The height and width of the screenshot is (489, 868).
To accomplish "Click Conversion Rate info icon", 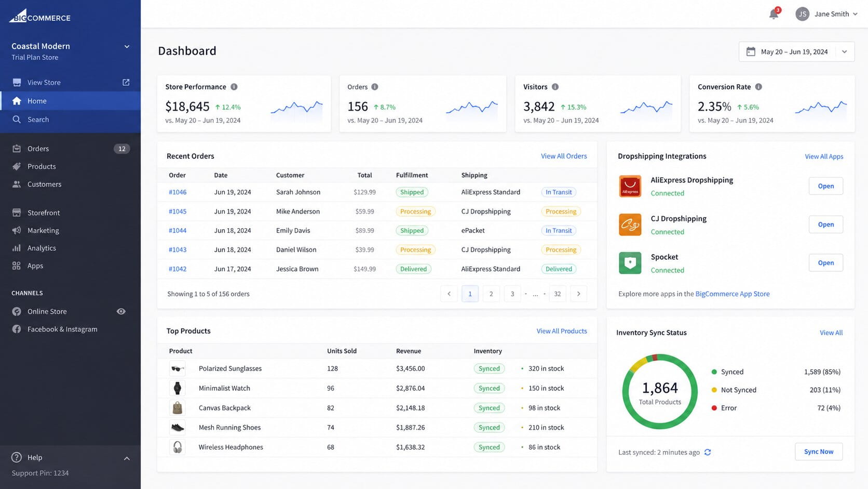I will point(758,87).
